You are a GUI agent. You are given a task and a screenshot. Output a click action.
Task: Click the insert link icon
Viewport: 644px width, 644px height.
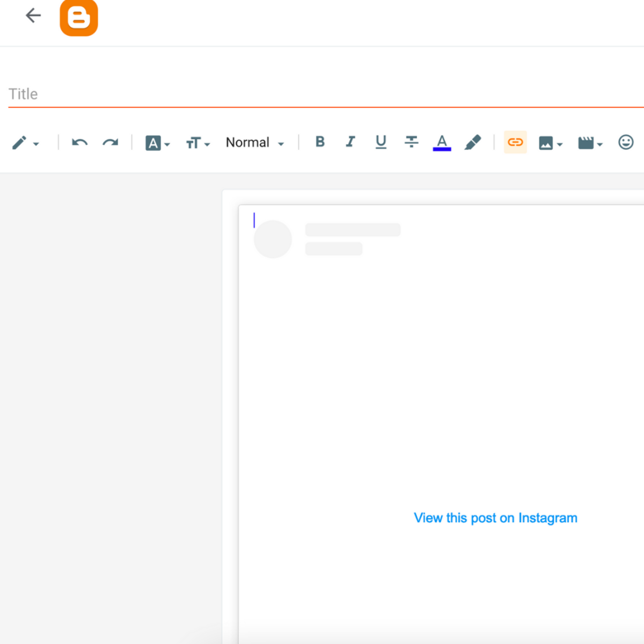[515, 142]
